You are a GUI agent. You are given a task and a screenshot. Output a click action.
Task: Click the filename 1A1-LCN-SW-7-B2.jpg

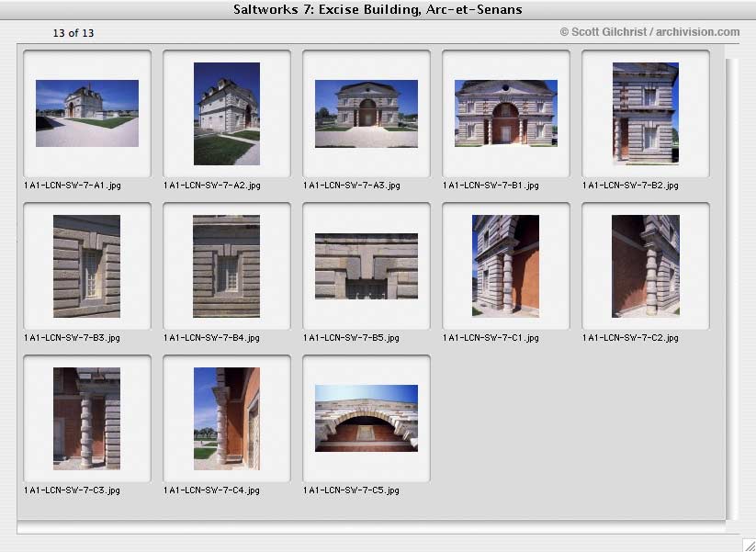tap(630, 186)
